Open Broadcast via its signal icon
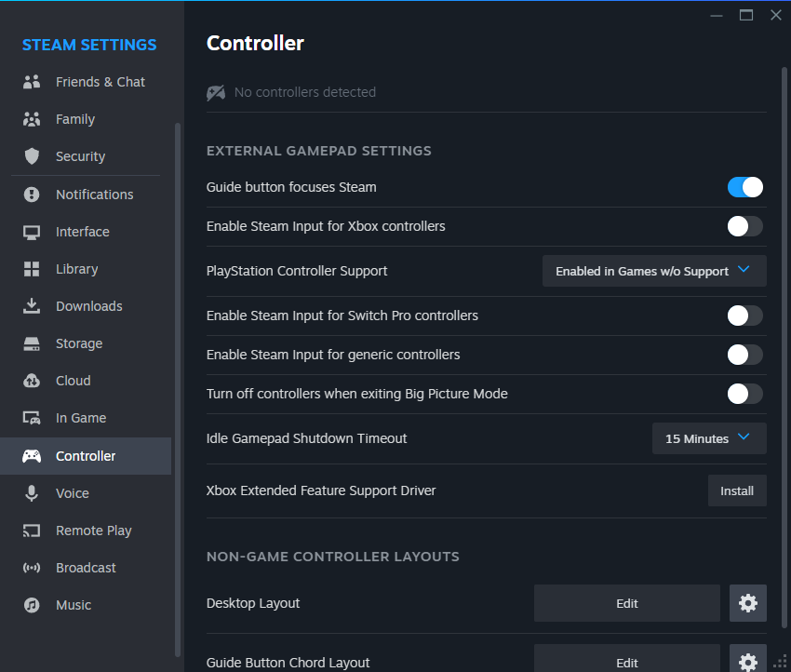The image size is (791, 672). (x=32, y=568)
